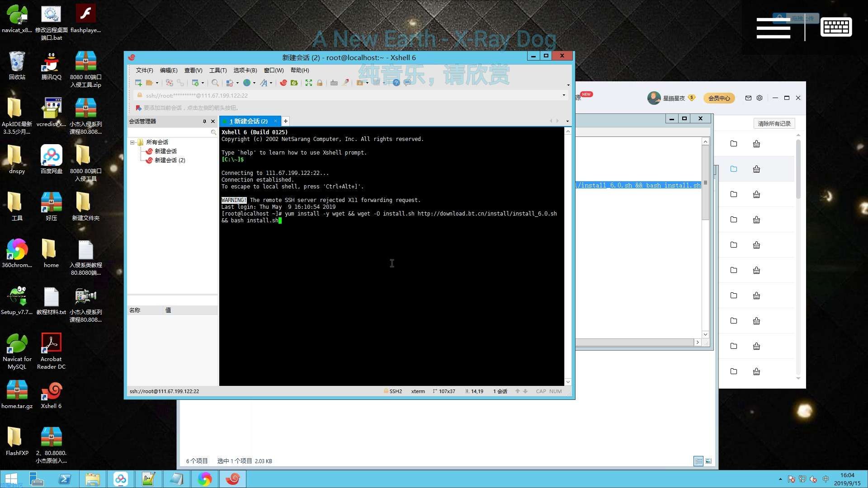Open the 查看(V) menu
The height and width of the screenshot is (488, 868).
[x=193, y=70]
